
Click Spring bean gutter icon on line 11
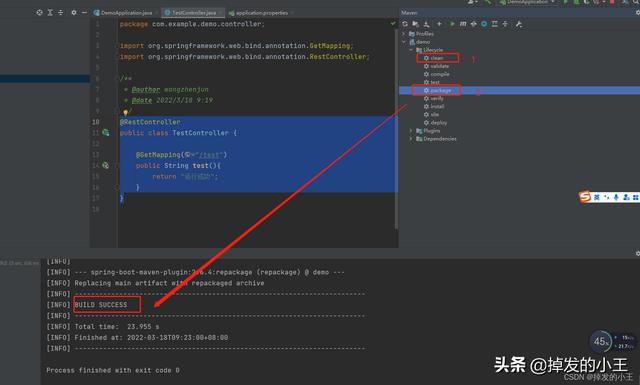point(106,132)
